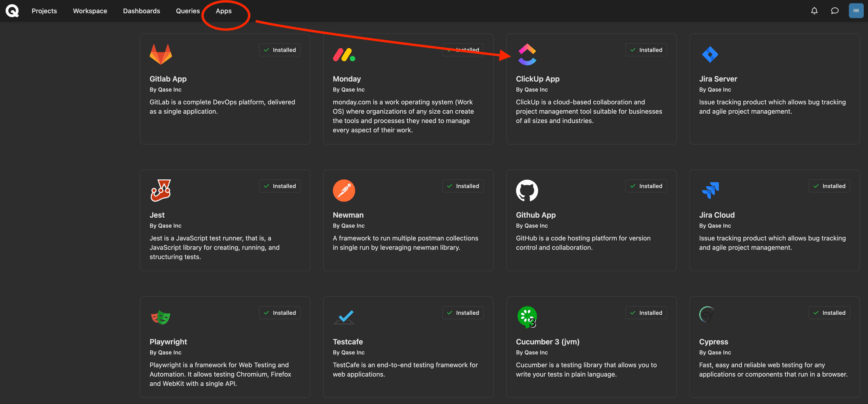Click the Jira Server diamond logo

[x=710, y=54]
